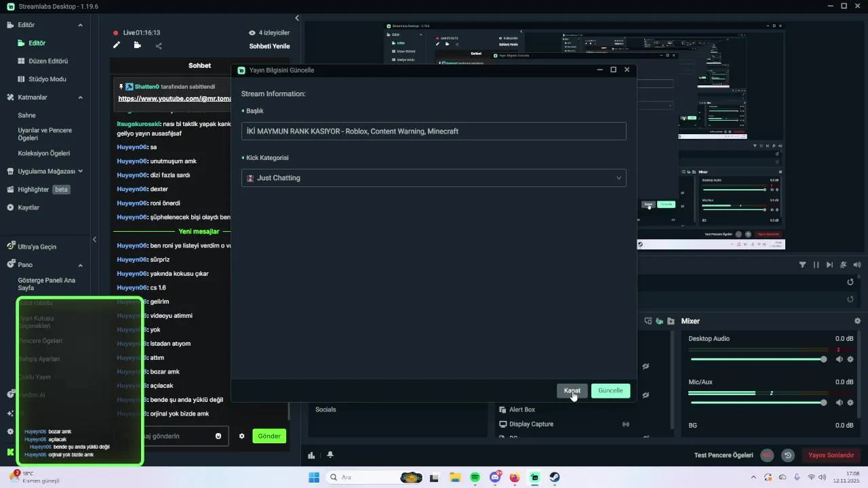Image resolution: width=868 pixels, height=488 pixels.
Task: Open Mic/Aux settings gear
Action: 850,403
